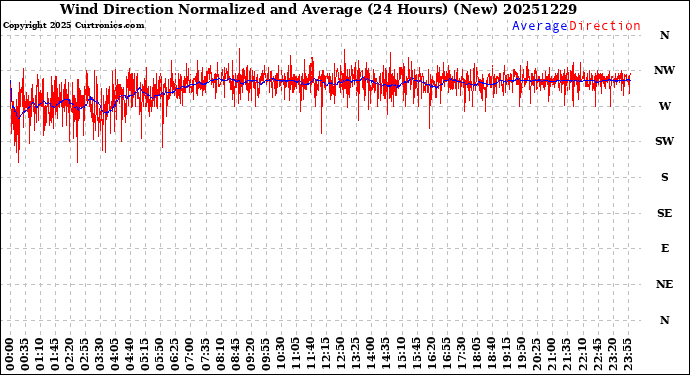Screen dimensions: 690x375
Task: Click the 16:55 time label
Action: 447,354
